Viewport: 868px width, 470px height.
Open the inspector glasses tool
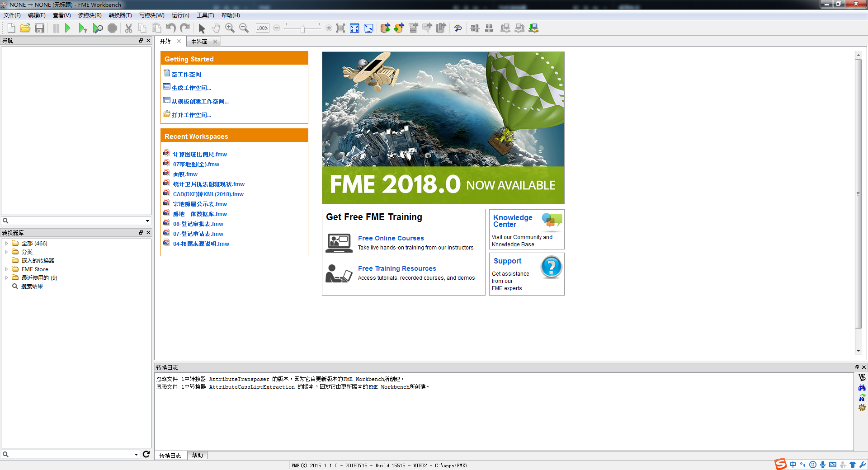(458, 28)
